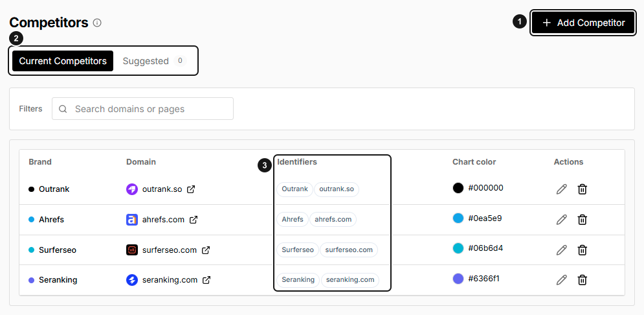Click the Brand column header

(40, 161)
